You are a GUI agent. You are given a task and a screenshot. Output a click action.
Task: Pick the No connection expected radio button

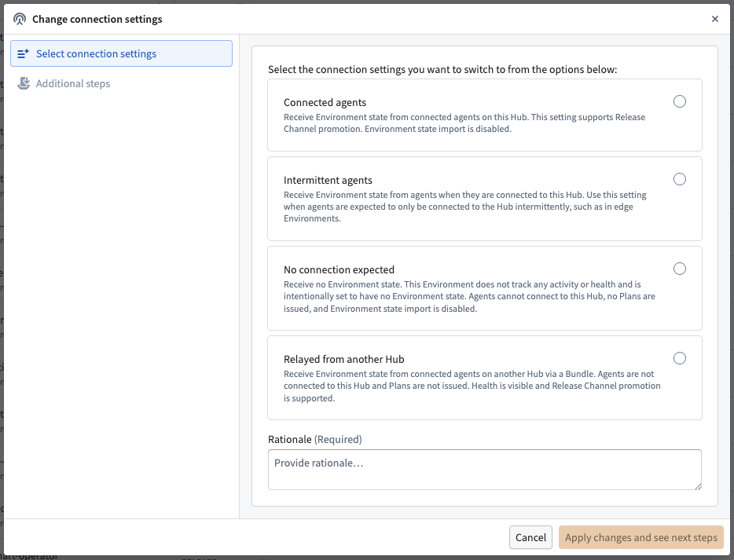(680, 269)
